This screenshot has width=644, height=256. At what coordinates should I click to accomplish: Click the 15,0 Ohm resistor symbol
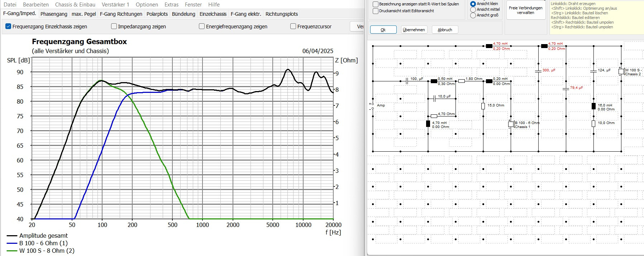point(483,106)
